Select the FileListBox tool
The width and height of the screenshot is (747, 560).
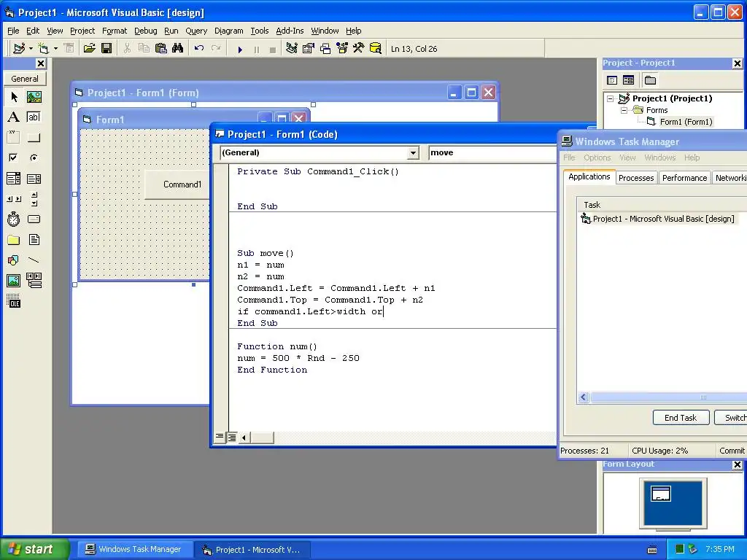34,239
